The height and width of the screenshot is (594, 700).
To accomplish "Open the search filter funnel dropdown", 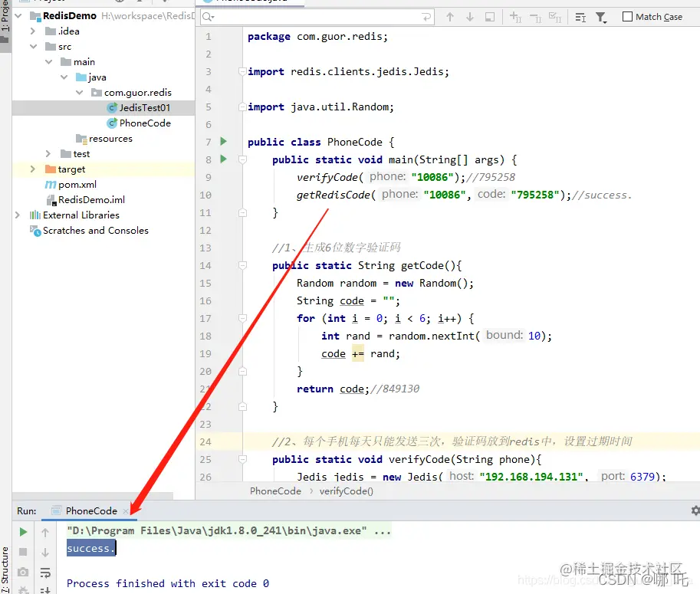I will coord(601,18).
